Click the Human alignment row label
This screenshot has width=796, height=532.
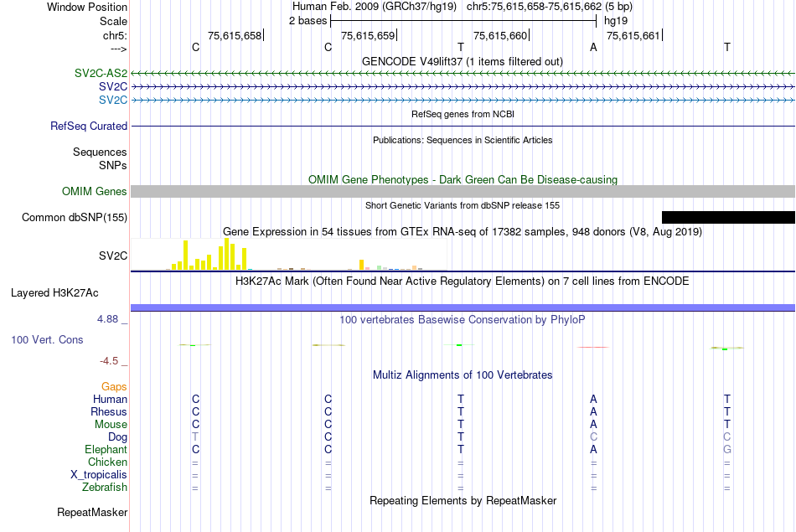coord(110,400)
